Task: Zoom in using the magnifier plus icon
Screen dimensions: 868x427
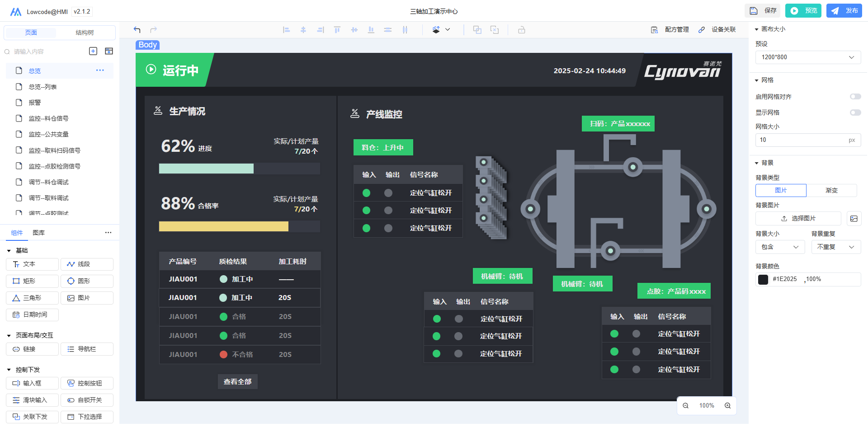Action: coord(727,406)
